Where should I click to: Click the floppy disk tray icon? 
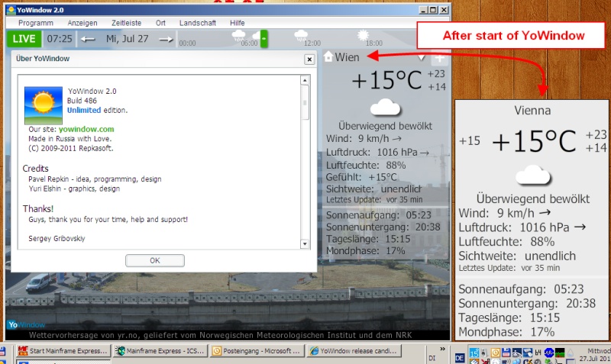[506, 353]
